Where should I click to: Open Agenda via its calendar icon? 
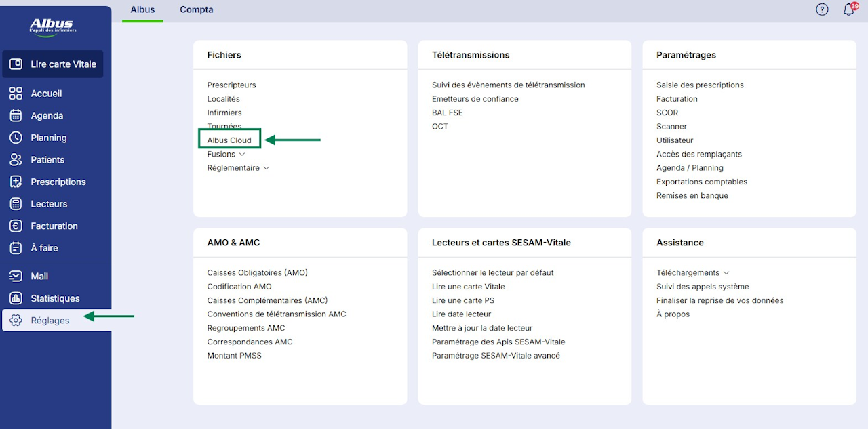click(16, 116)
